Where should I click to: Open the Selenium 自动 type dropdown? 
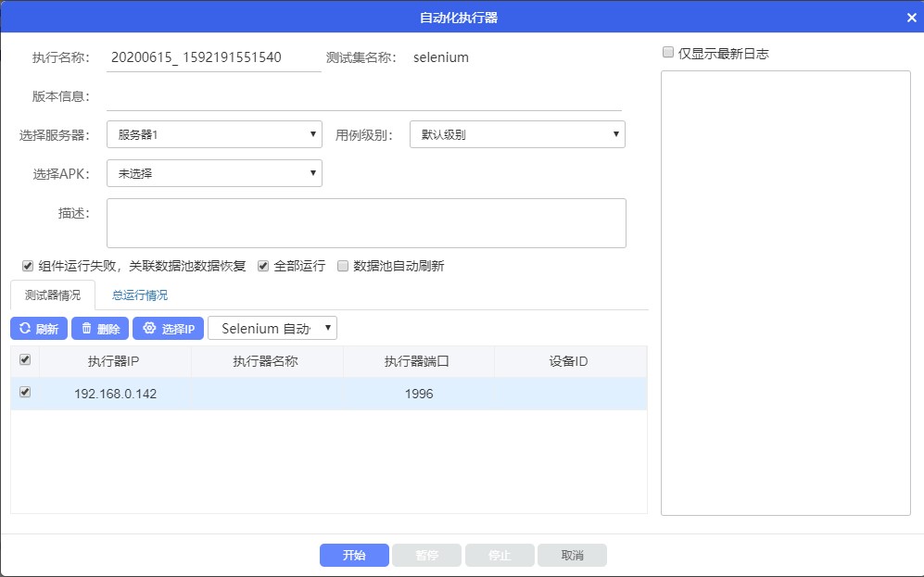(272, 329)
